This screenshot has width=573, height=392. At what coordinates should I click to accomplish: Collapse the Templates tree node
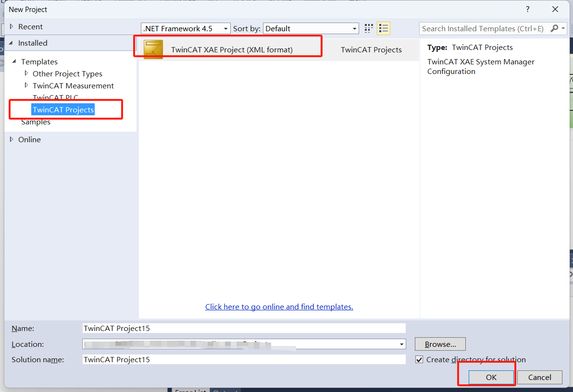[x=14, y=61]
